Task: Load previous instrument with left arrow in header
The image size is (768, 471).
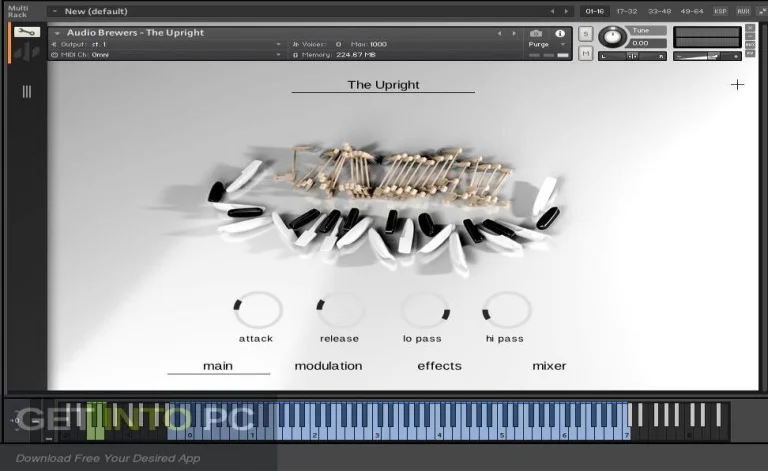Action: coord(499,33)
